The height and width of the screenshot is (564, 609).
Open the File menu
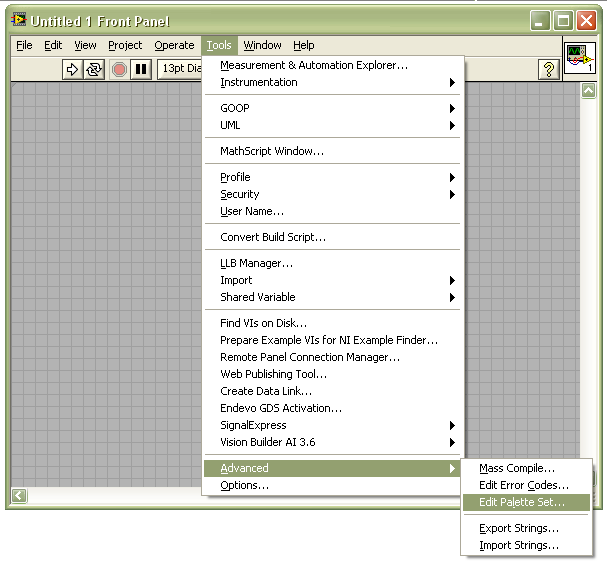(24, 45)
